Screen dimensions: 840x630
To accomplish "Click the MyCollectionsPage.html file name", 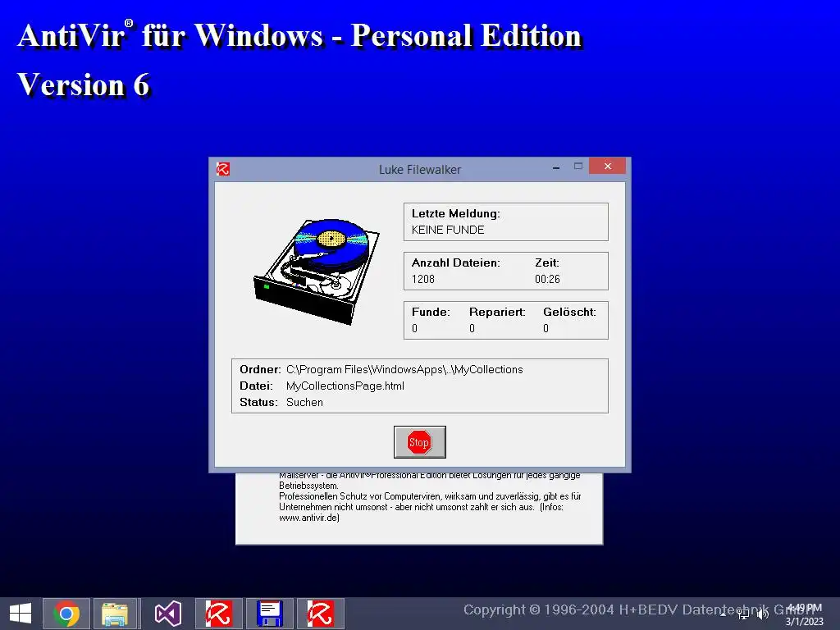I will [345, 386].
